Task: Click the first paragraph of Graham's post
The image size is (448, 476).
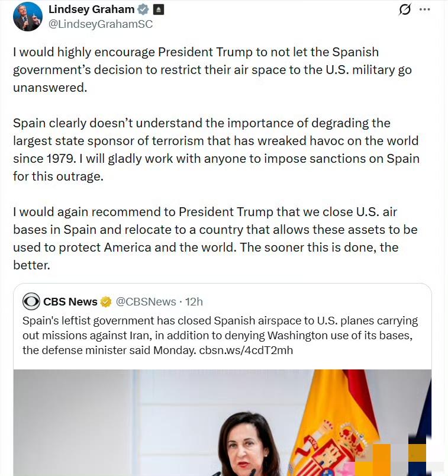Action: (212, 70)
